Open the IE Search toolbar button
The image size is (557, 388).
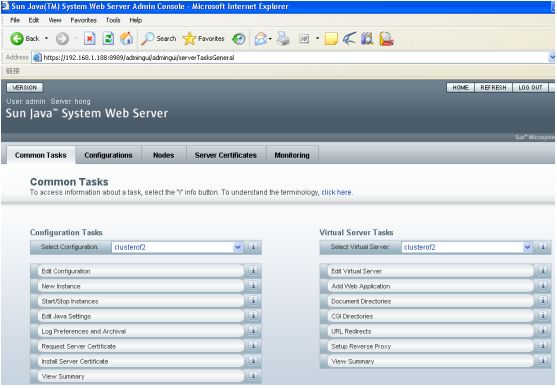[x=158, y=38]
